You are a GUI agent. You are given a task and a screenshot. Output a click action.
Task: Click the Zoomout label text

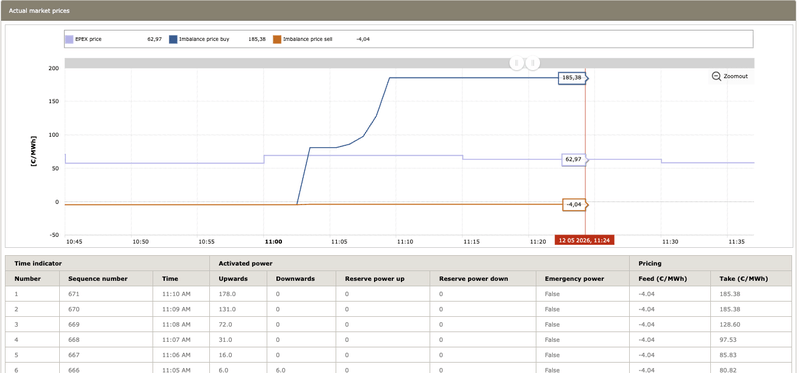pos(735,76)
